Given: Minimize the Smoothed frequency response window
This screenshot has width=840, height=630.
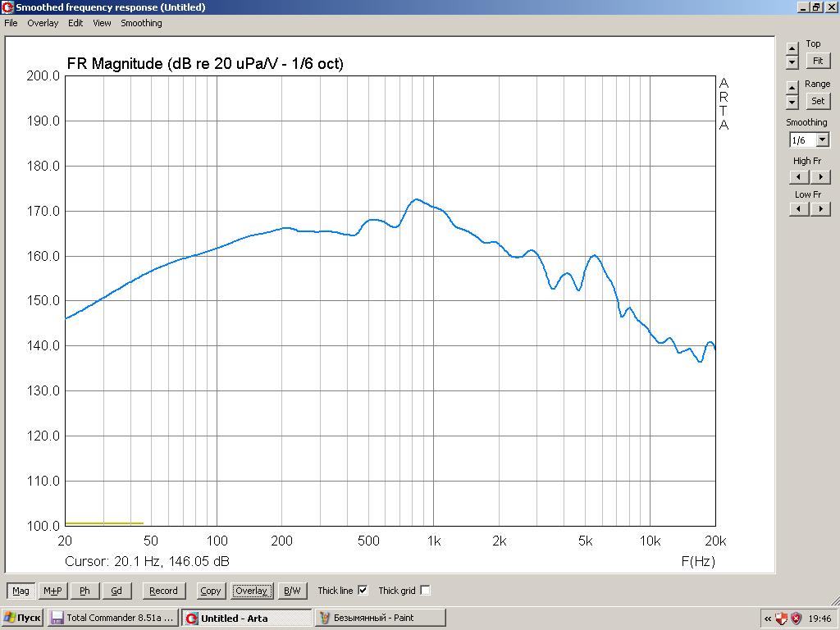Looking at the screenshot, I should click(803, 7).
